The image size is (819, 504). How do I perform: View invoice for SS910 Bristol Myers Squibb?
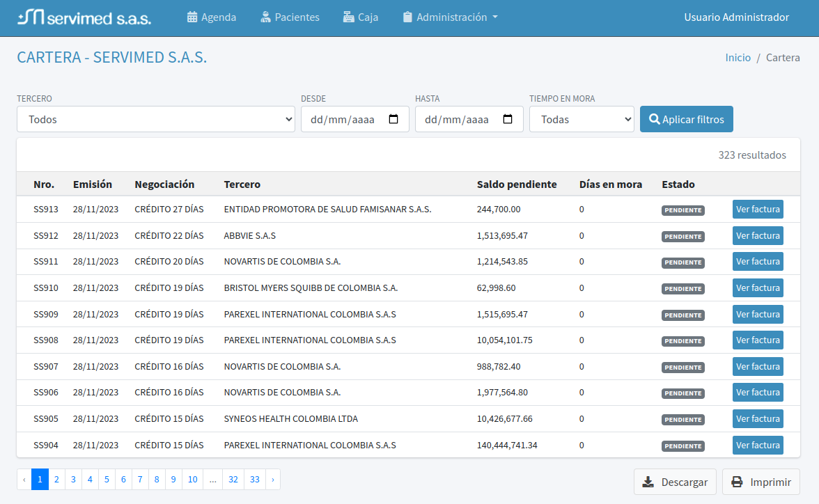[758, 288]
